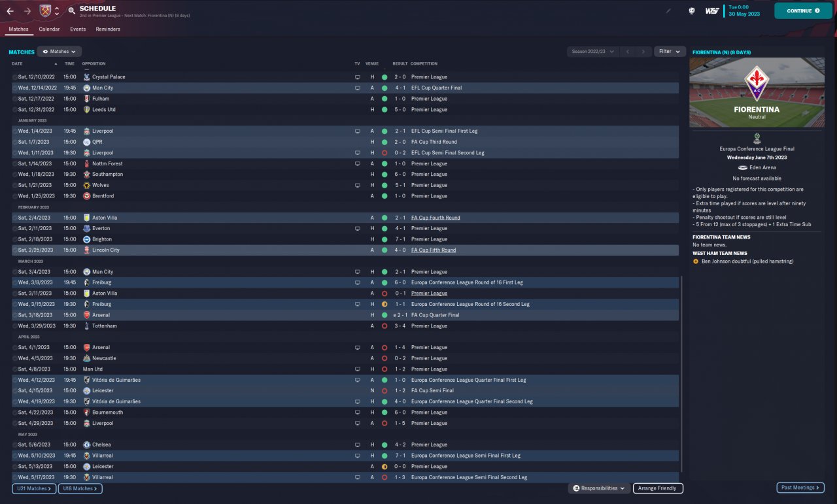This screenshot has width=837, height=504.
Task: Expand the Filter dropdown
Action: [670, 51]
